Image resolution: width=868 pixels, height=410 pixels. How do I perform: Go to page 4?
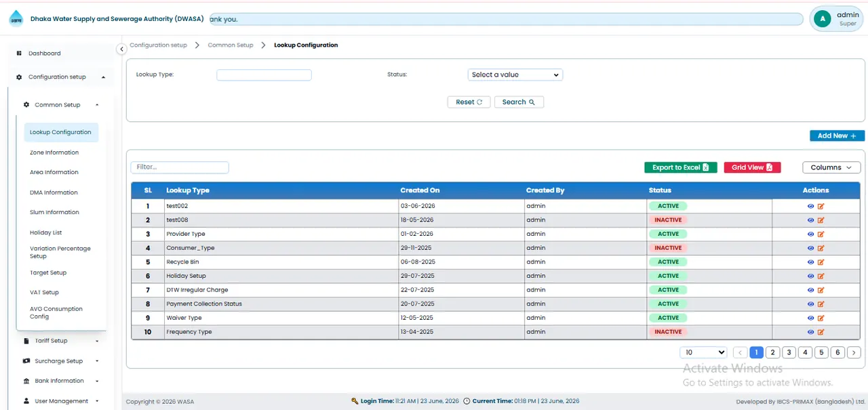pyautogui.click(x=805, y=352)
